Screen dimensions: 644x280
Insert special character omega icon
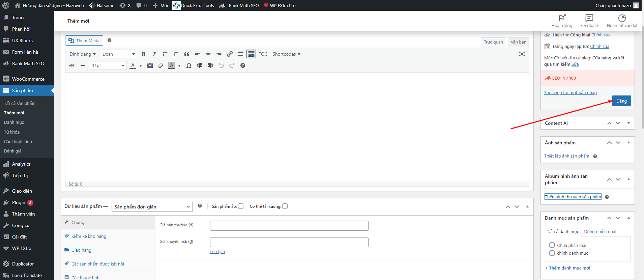point(189,65)
